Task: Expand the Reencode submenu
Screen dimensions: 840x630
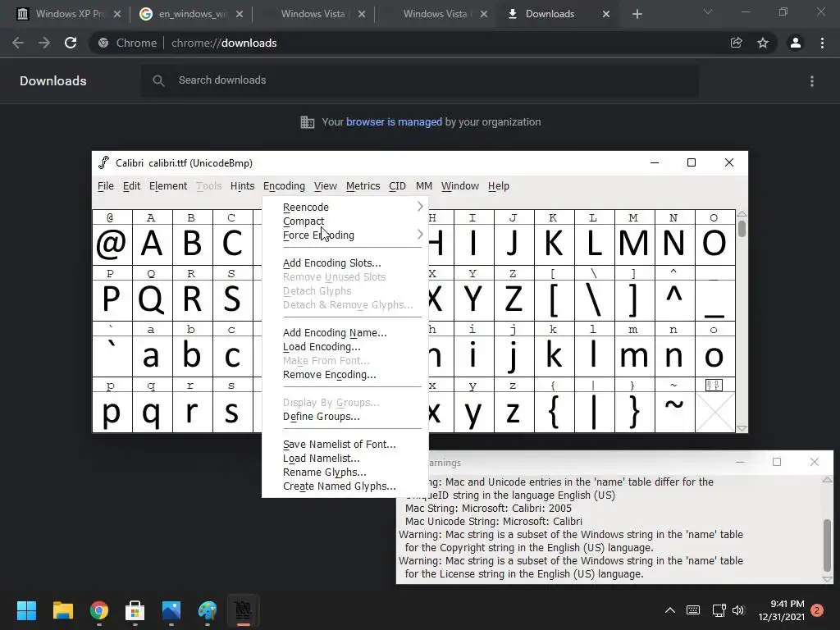Action: click(345, 207)
